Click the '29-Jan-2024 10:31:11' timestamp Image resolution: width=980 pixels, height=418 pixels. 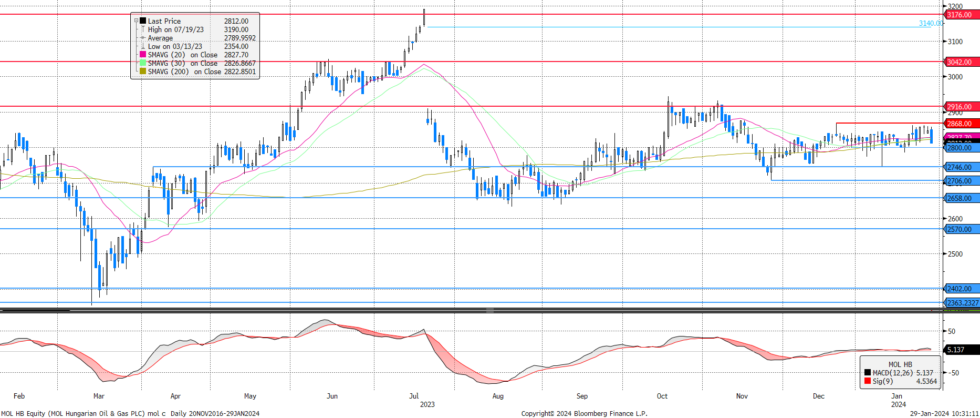click(944, 413)
